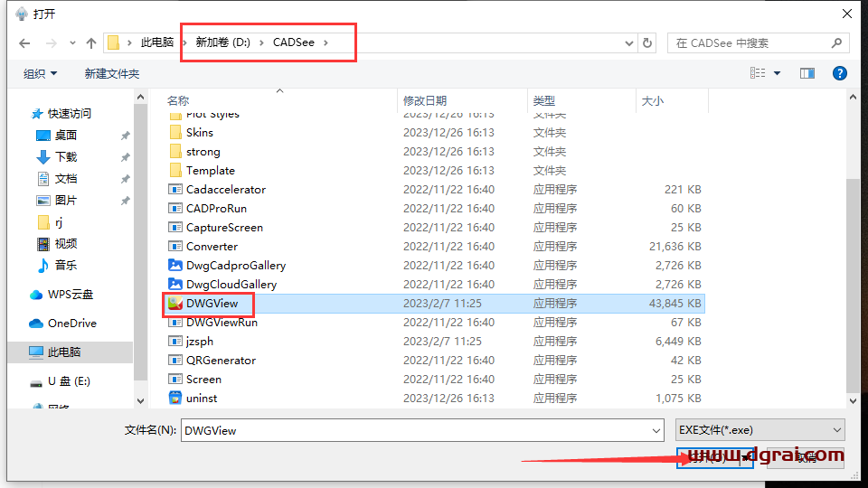This screenshot has height=488, width=868.
Task: Select DwgCadproGallery application icon
Action: pos(175,265)
